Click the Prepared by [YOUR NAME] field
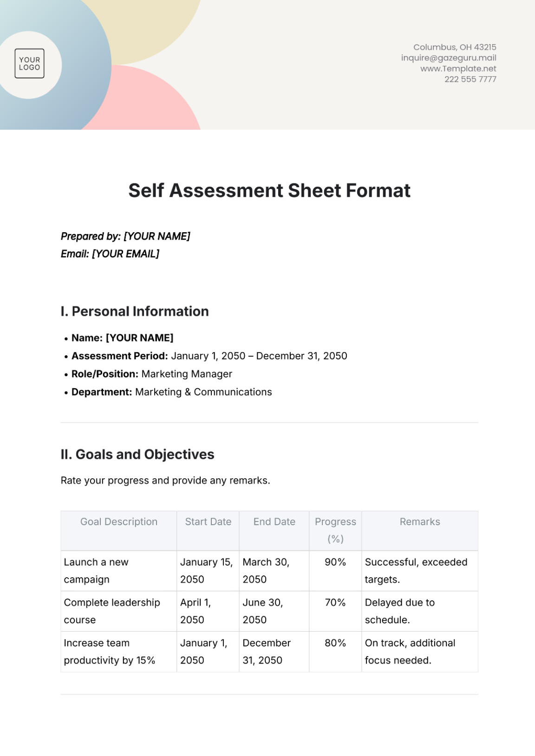535x756 pixels. click(x=125, y=236)
